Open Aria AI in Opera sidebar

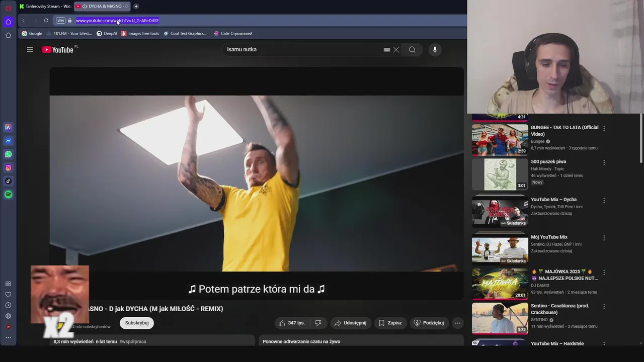(8, 127)
